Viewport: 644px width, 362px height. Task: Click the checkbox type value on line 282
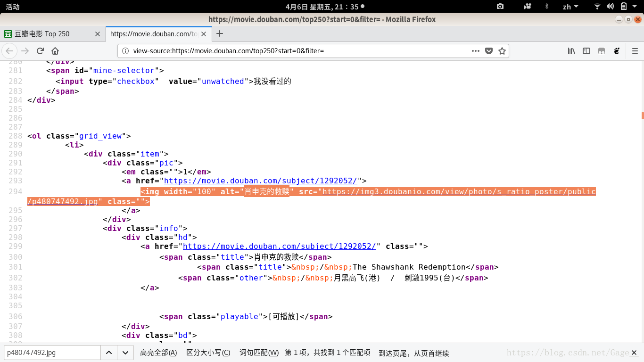tap(136, 81)
